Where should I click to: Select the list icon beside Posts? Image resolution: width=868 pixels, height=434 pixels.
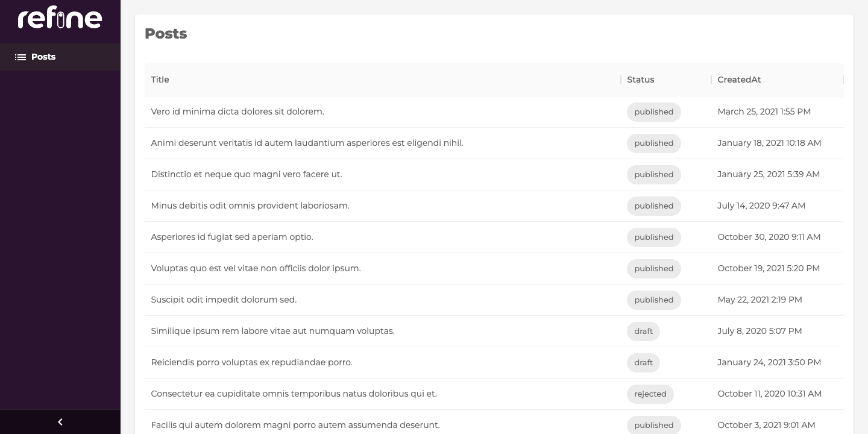21,57
